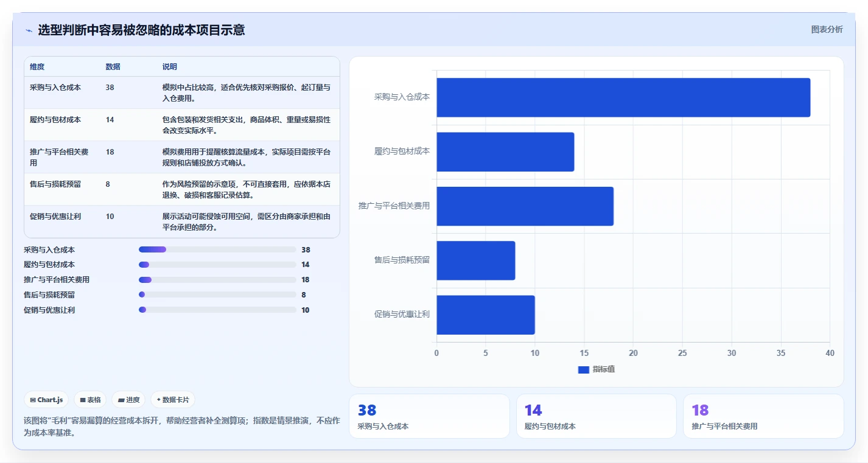This screenshot has width=868, height=463.
Task: Click the 进度 tag chip
Action: [128, 400]
